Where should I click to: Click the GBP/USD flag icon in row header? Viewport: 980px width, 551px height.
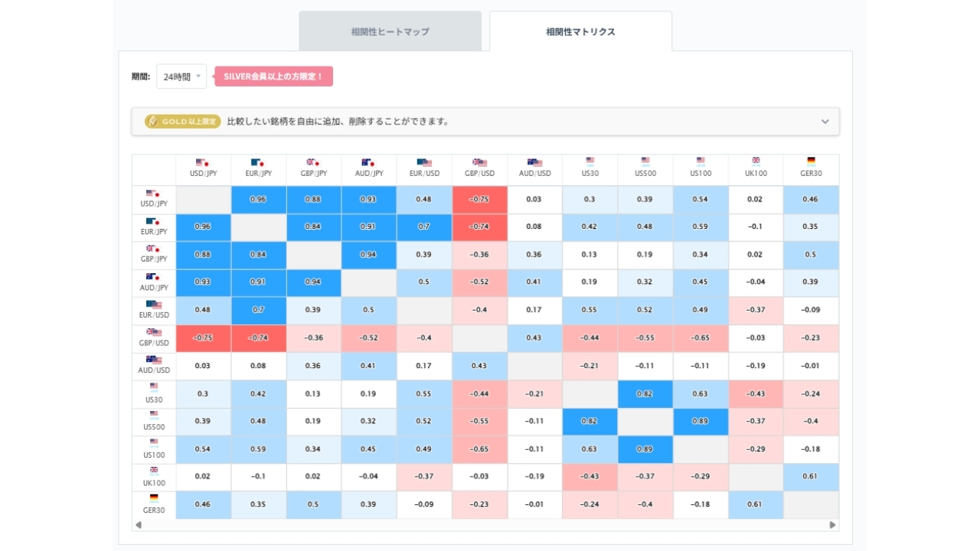click(x=154, y=332)
